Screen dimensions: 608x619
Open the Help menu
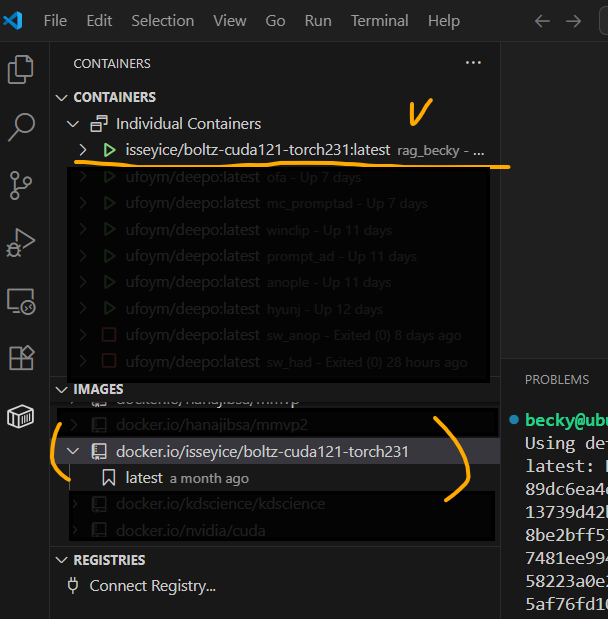[x=444, y=21]
